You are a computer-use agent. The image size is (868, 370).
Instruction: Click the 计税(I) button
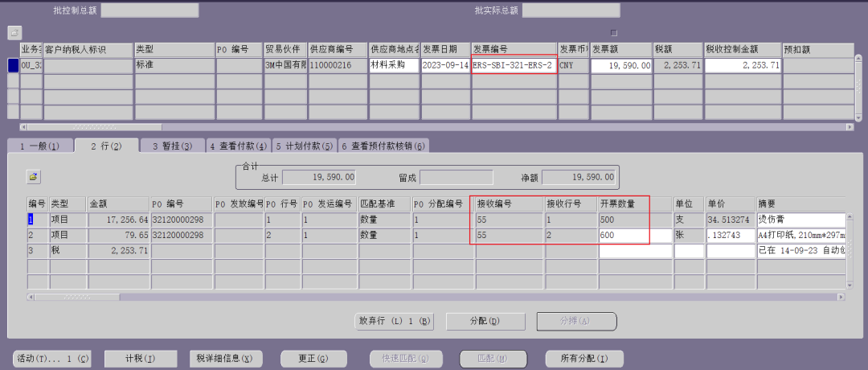(x=141, y=359)
